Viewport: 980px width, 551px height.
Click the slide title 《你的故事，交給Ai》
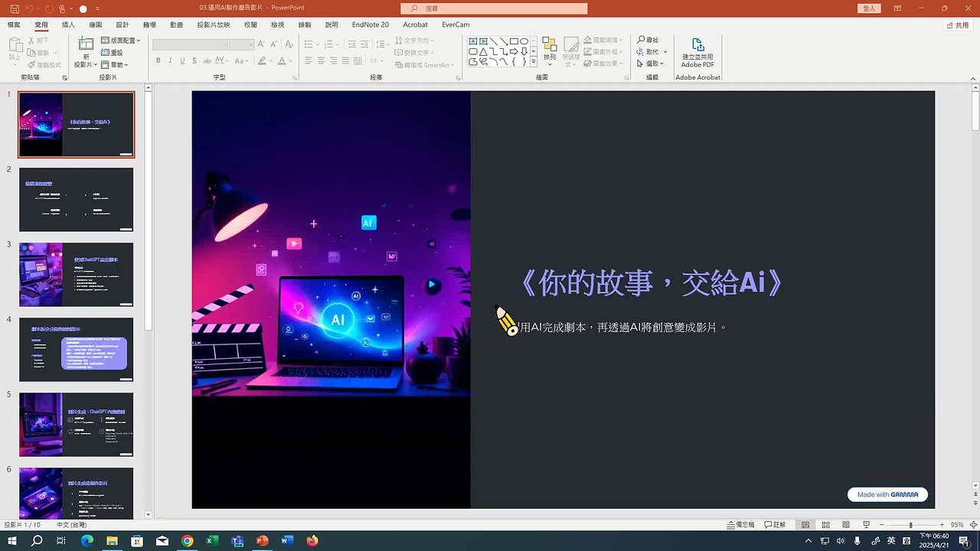(x=651, y=282)
